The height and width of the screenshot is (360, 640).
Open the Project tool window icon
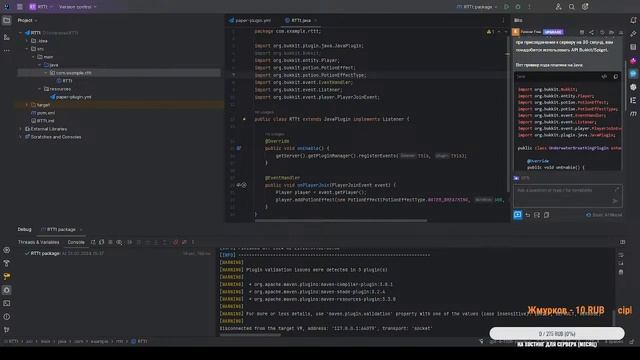(x=7, y=20)
